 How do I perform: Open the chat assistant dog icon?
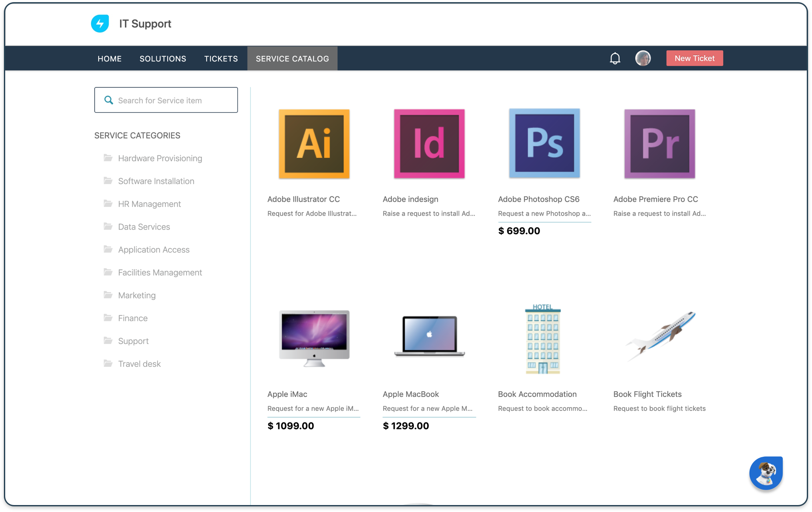(766, 473)
